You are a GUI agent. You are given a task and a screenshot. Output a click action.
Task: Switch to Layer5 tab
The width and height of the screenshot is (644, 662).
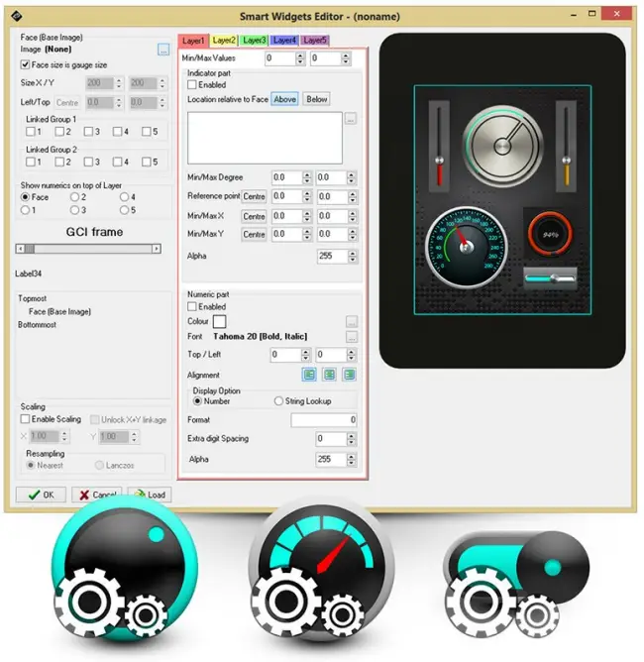(315, 40)
